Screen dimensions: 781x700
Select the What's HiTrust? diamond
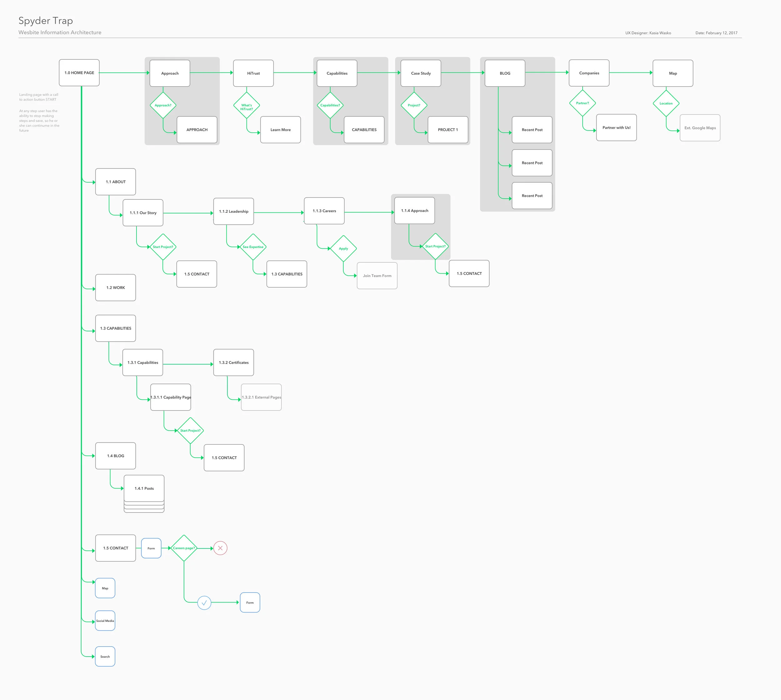point(246,105)
